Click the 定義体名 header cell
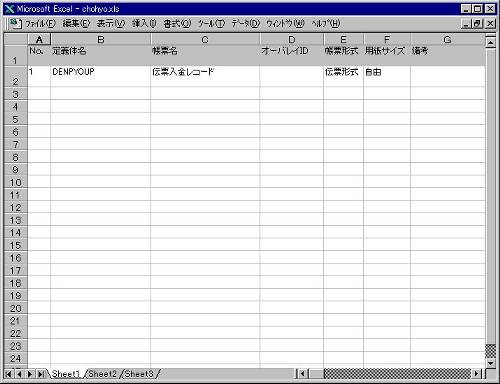Image resolution: width=500 pixels, height=384 pixels. (x=100, y=56)
